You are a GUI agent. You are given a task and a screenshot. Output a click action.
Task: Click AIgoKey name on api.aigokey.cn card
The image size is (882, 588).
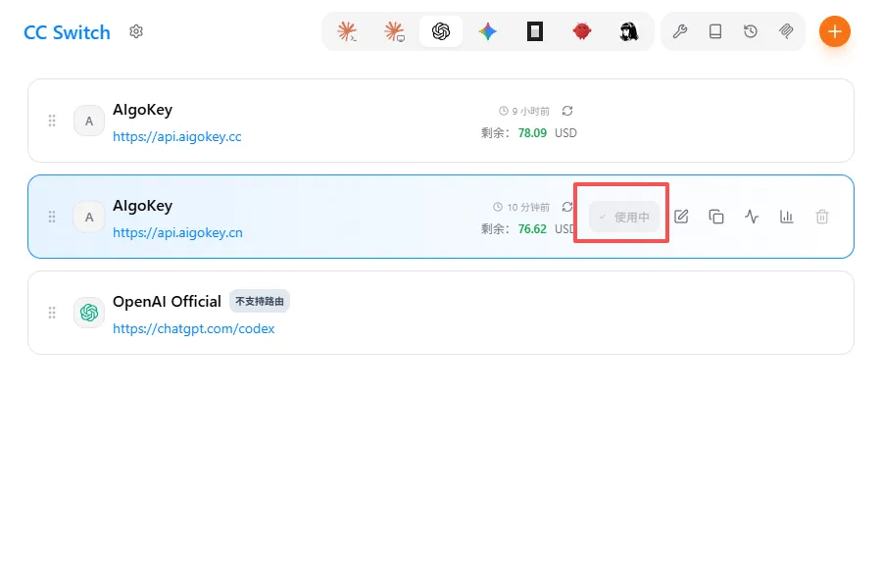click(x=142, y=206)
